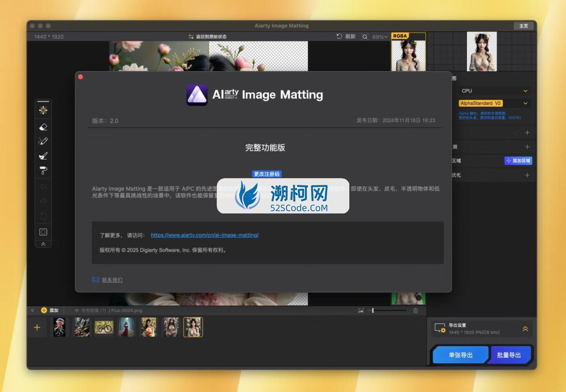Expand the 优化 section with plus

[x=527, y=175]
